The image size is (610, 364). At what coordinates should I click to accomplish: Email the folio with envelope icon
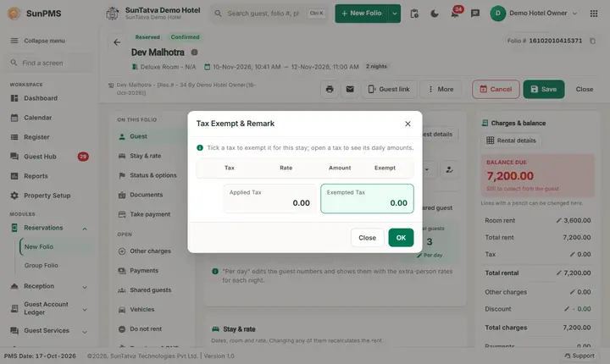[x=350, y=89]
